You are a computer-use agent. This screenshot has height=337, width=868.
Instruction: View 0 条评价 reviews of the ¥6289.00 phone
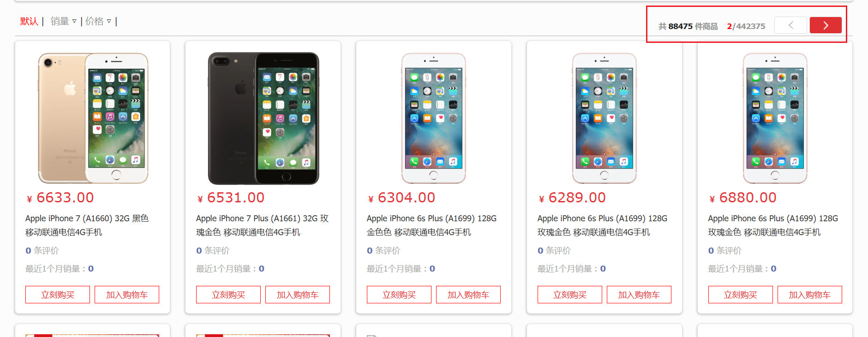point(554,250)
